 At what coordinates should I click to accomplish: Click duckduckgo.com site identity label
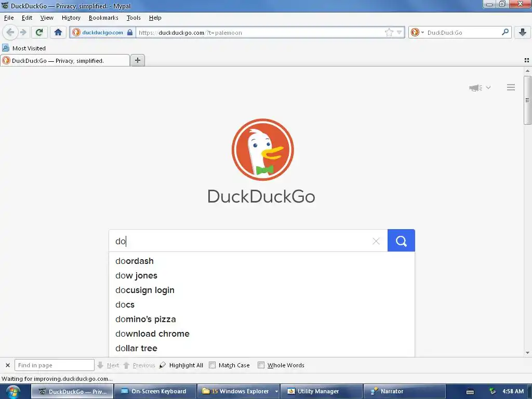coord(102,33)
